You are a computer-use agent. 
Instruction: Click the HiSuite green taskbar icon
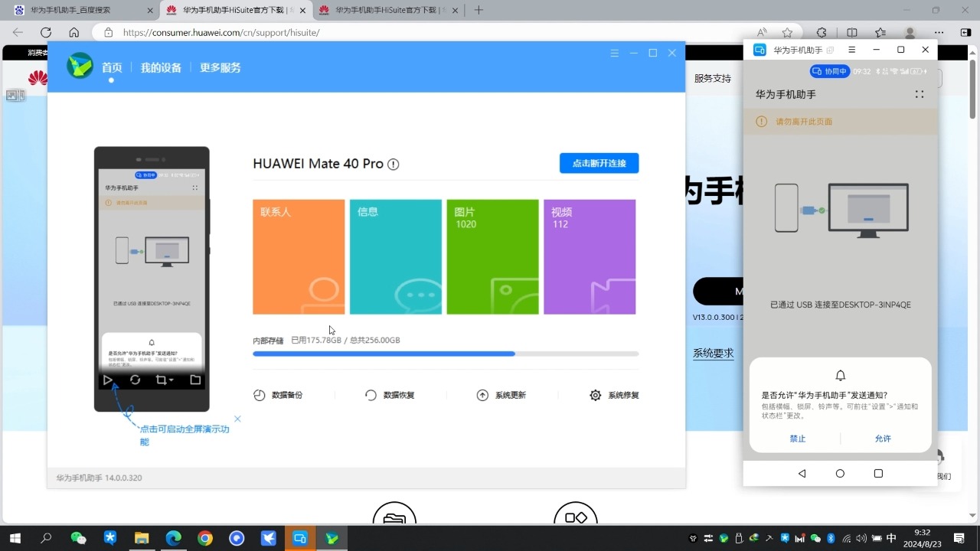(332, 538)
